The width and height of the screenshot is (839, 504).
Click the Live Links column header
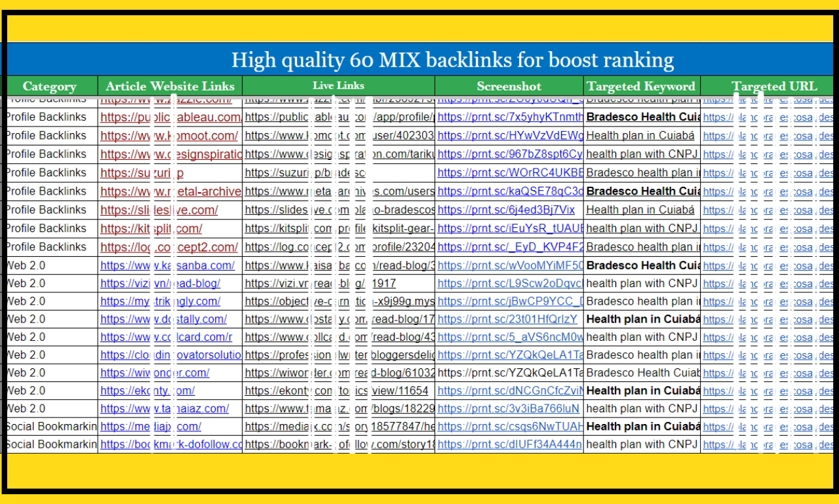(338, 86)
